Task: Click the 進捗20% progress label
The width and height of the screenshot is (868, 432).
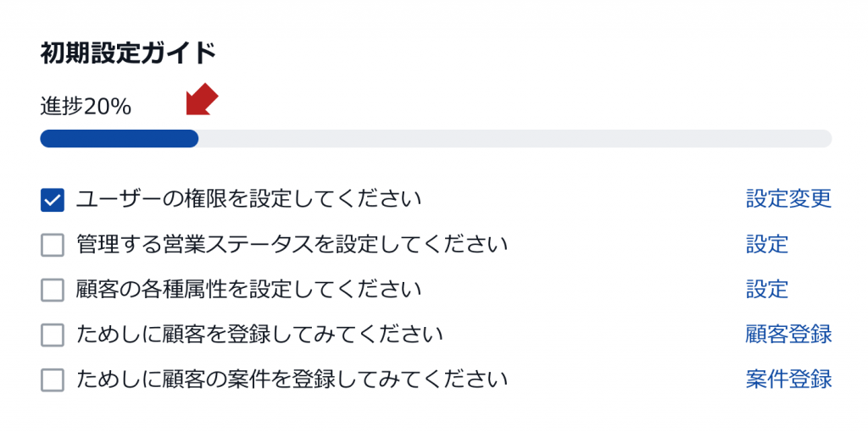Action: click(x=86, y=106)
